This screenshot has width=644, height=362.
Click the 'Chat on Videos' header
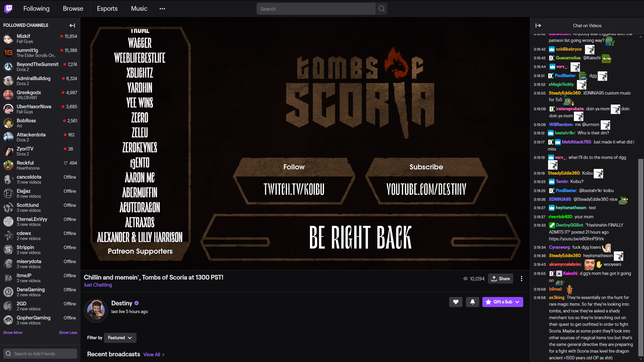point(587,25)
